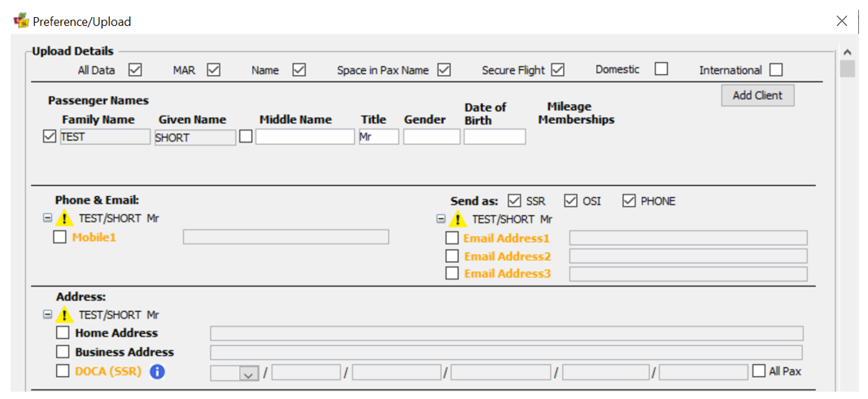Viewport: 868px width, 399px height.
Task: Click the warning icon under Address
Action: pyautogui.click(x=65, y=315)
